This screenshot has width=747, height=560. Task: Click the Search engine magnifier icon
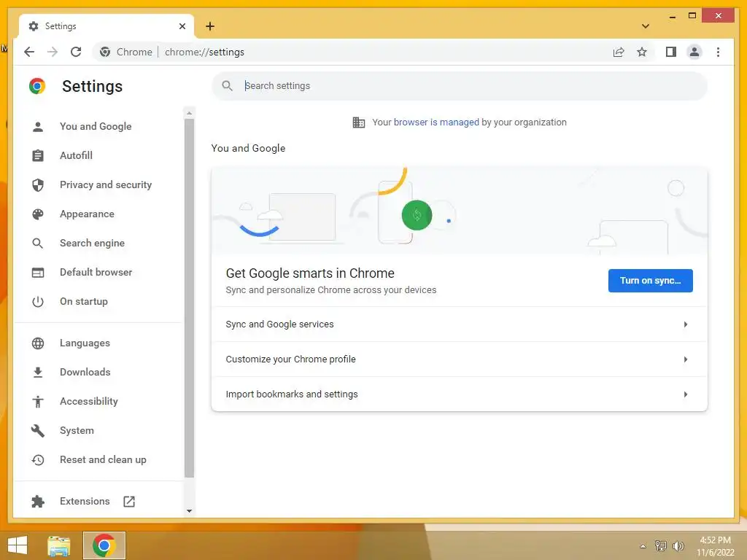click(x=38, y=244)
